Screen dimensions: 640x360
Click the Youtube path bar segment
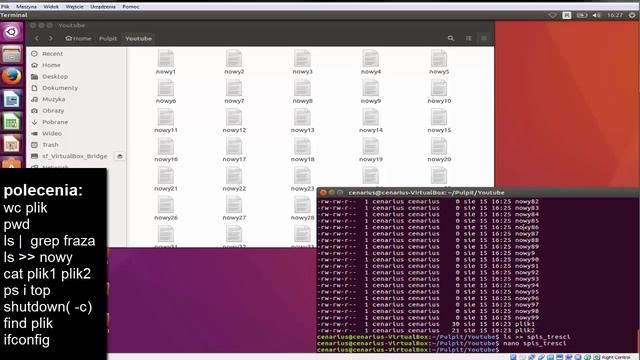coord(138,38)
